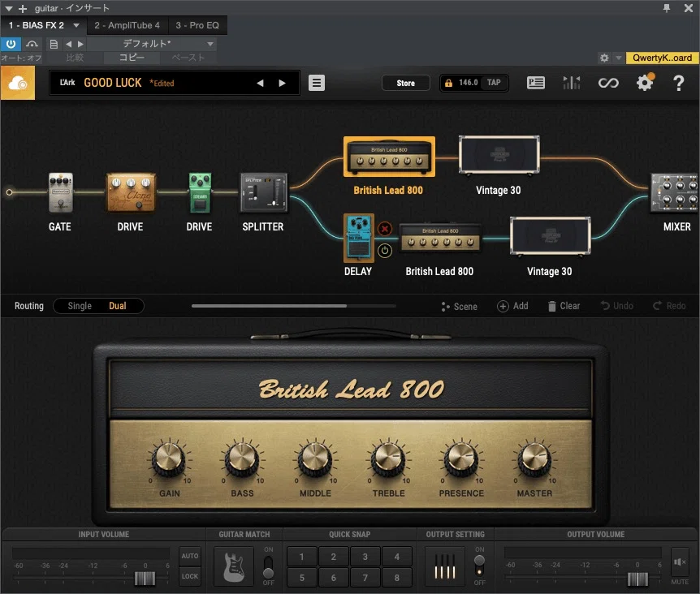Switch routing to Single

(x=80, y=306)
